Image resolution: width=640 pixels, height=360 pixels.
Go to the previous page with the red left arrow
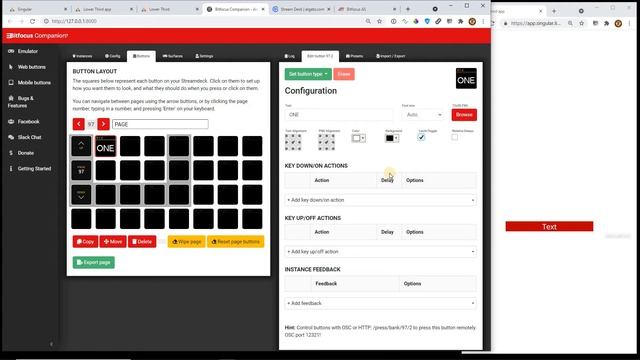tap(79, 124)
